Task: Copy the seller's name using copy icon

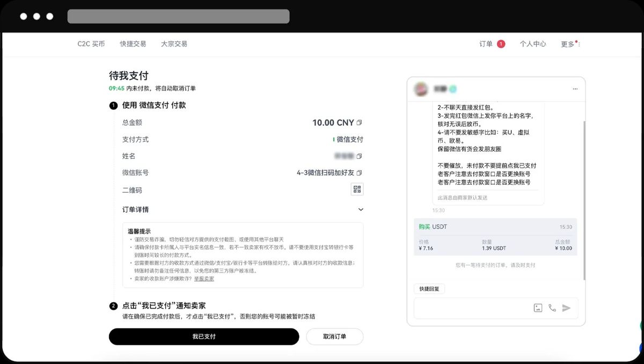Action: point(358,156)
